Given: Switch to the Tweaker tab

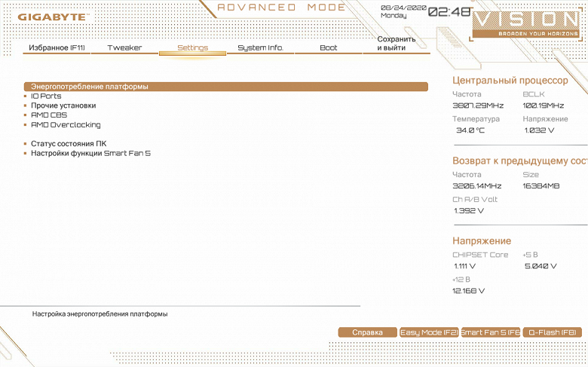Looking at the screenshot, I should tap(124, 47).
